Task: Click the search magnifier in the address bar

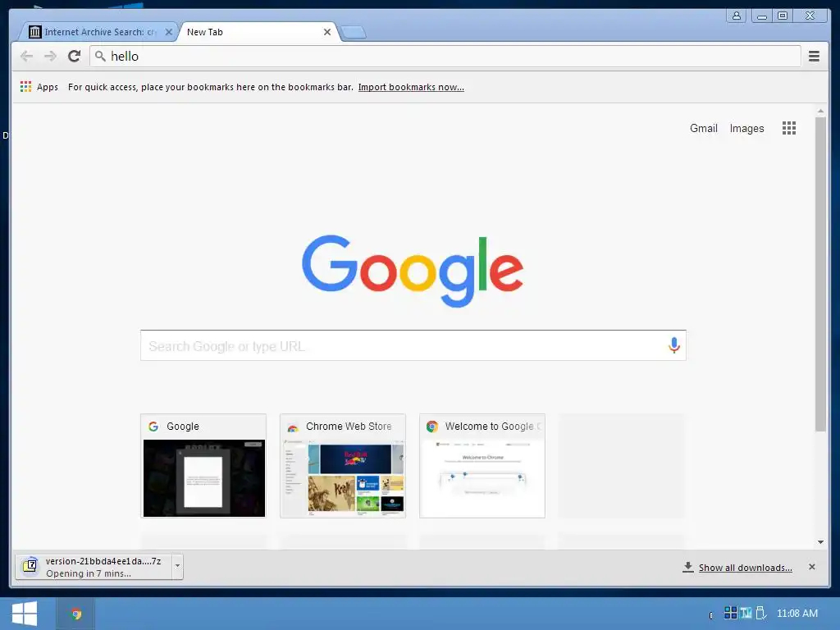Action: coord(99,56)
